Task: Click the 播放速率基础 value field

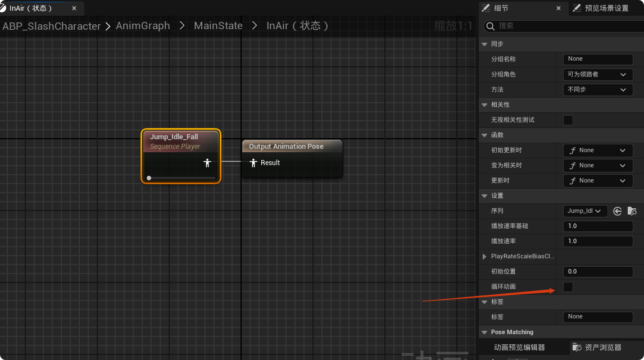Action: point(597,226)
